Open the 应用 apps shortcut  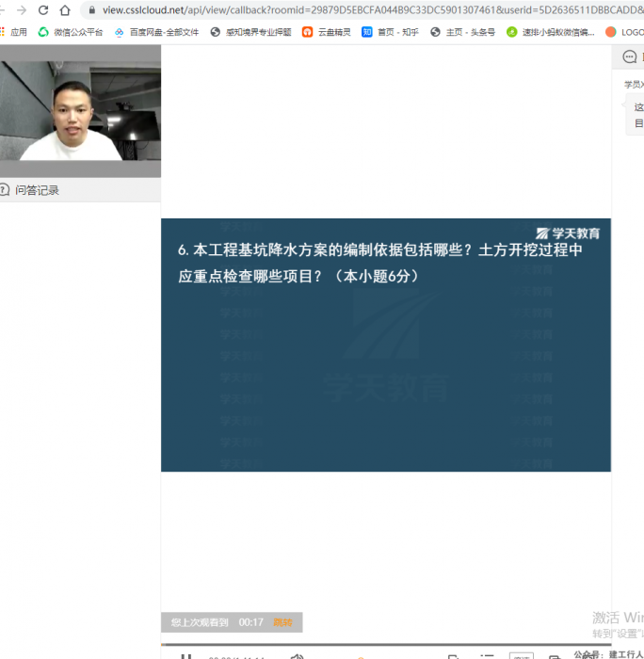click(13, 32)
